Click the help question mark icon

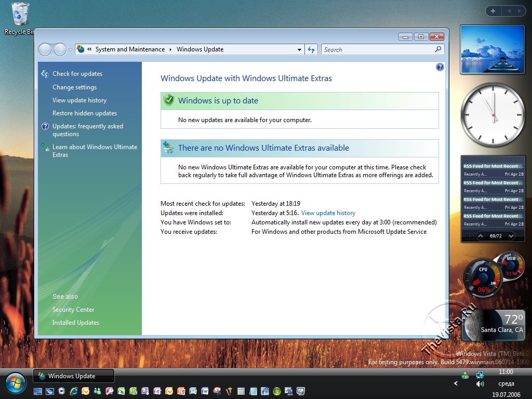440,67
